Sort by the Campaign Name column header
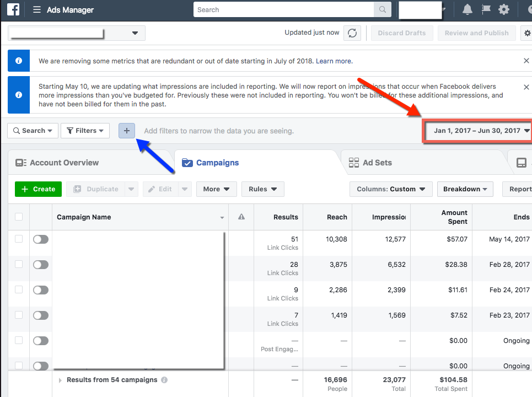 140,217
